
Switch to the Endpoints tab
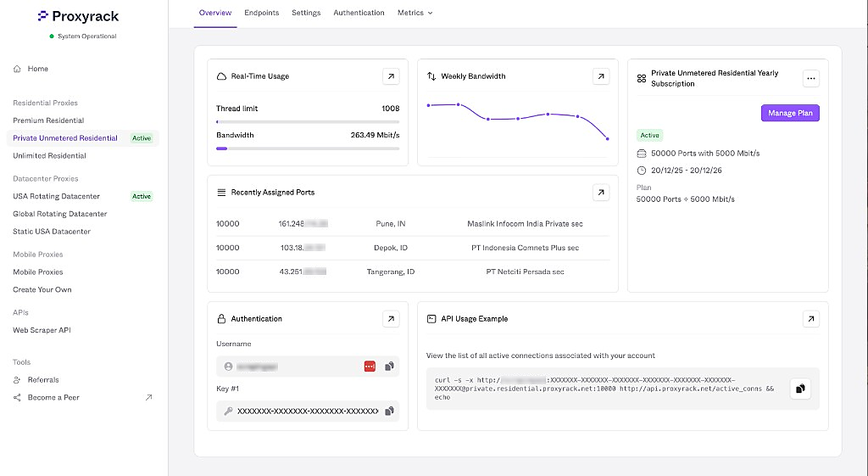262,13
